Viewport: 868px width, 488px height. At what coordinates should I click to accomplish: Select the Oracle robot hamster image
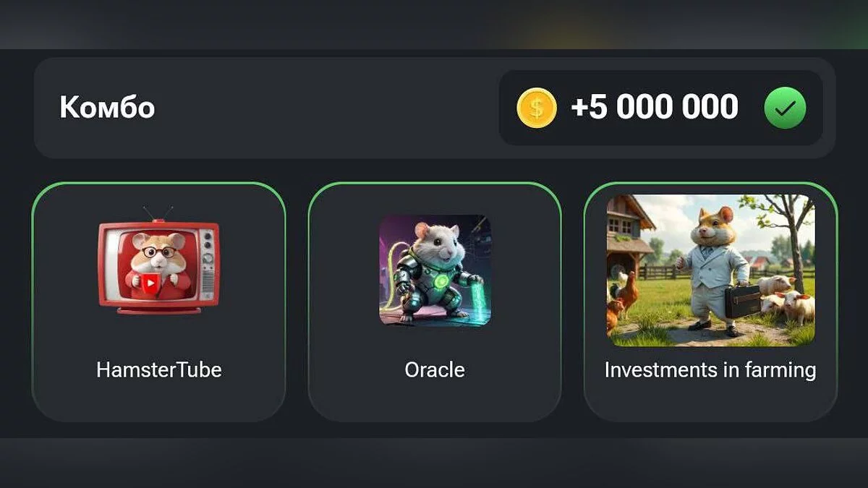pos(435,270)
